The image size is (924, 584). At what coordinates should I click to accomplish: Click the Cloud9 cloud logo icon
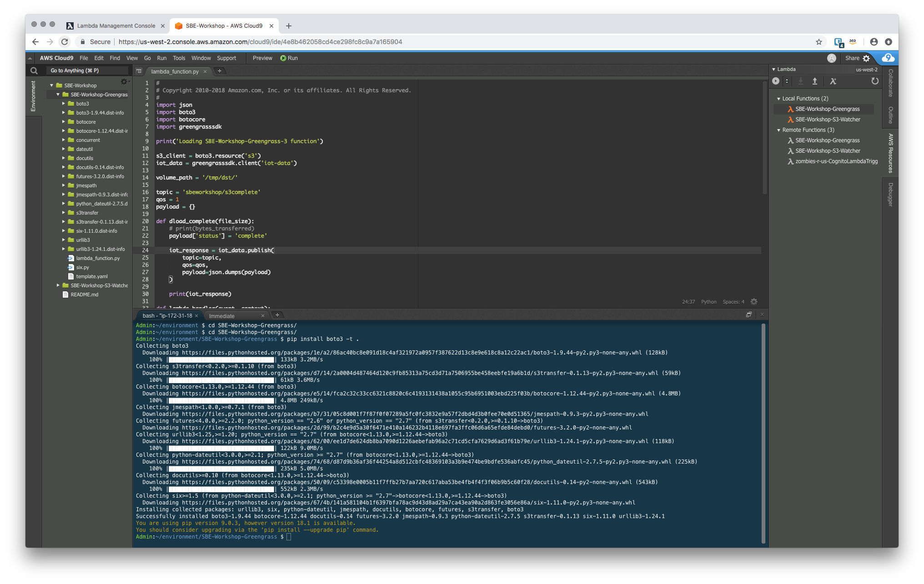pos(888,58)
